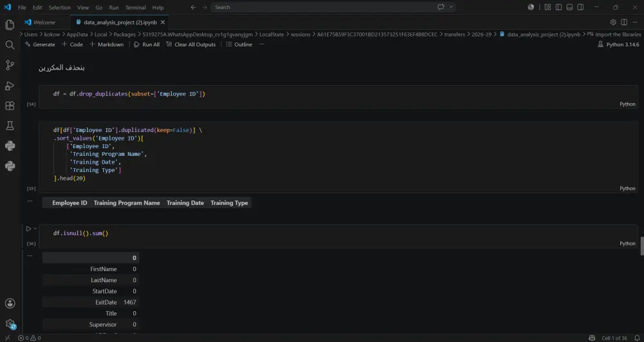The image size is (644, 342).
Task: Open the lower Python icon in activity bar
Action: [x=10, y=166]
